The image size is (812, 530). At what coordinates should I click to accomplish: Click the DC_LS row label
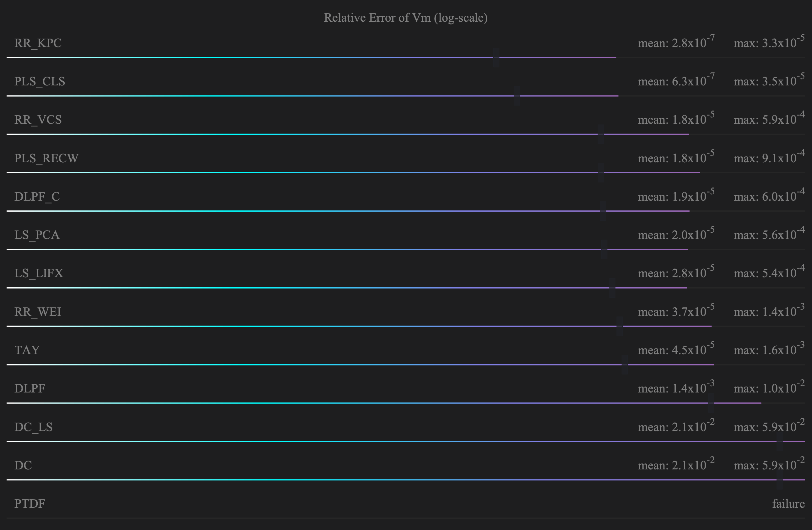pos(33,427)
